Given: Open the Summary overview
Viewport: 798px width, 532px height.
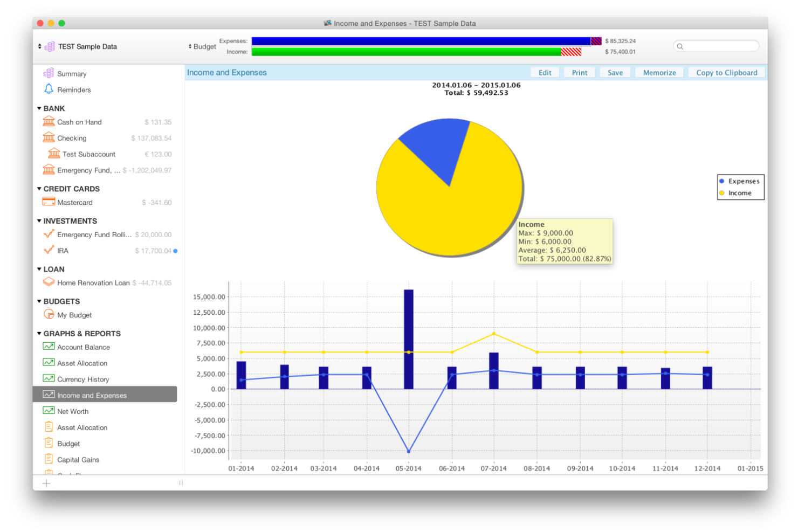Looking at the screenshot, I should click(72, 73).
